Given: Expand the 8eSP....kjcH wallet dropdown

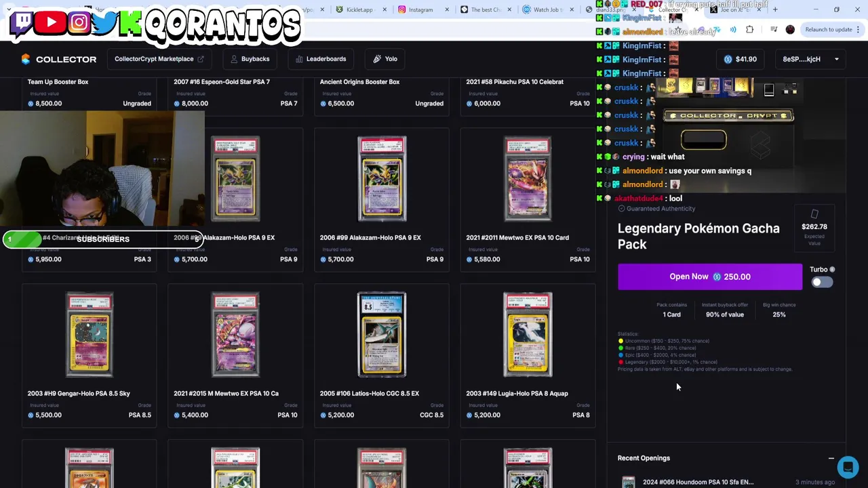Looking at the screenshot, I should (x=810, y=59).
